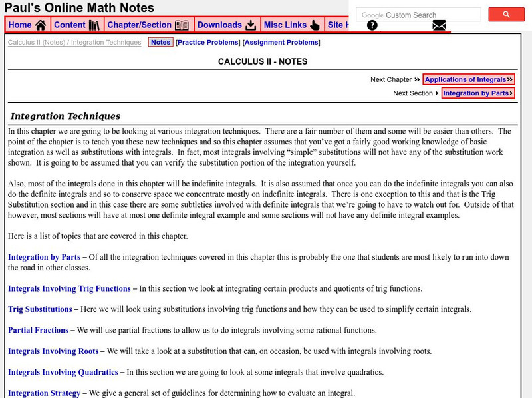Open the Practice Problems link

pos(208,42)
